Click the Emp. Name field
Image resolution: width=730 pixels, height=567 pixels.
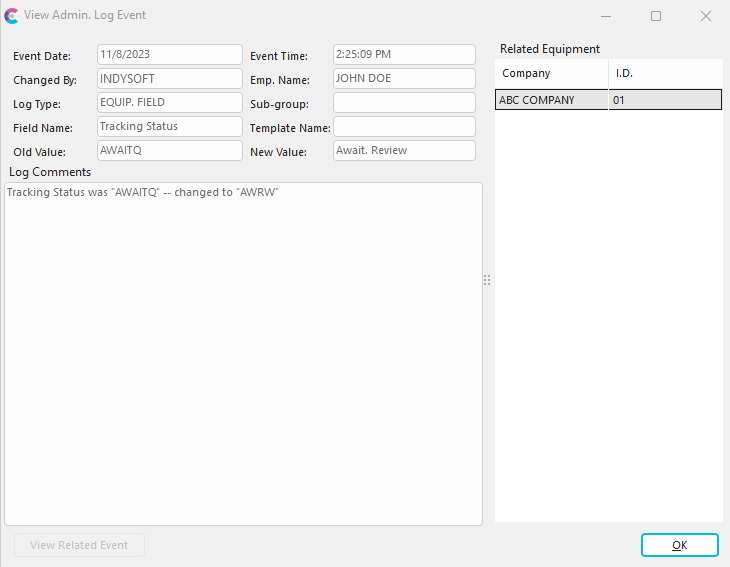(404, 79)
